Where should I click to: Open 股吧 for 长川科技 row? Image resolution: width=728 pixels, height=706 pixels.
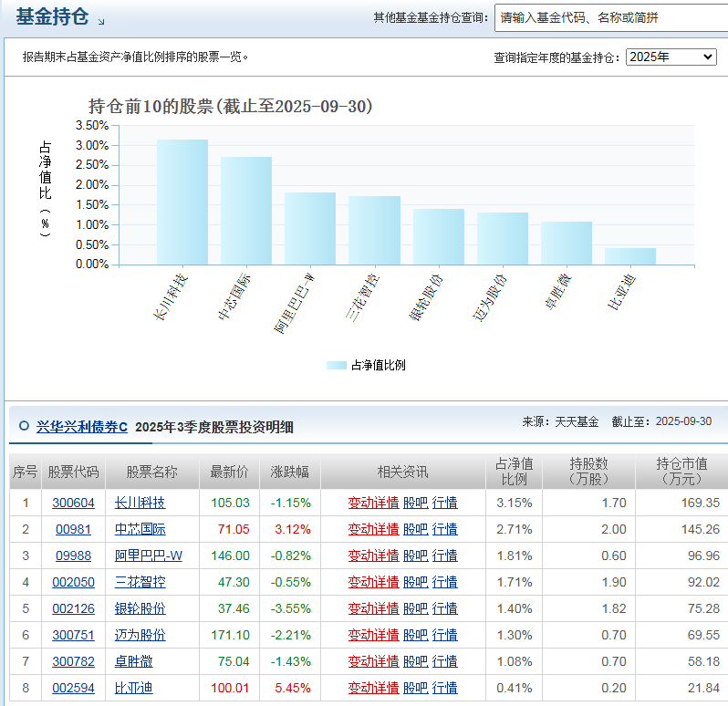[415, 503]
